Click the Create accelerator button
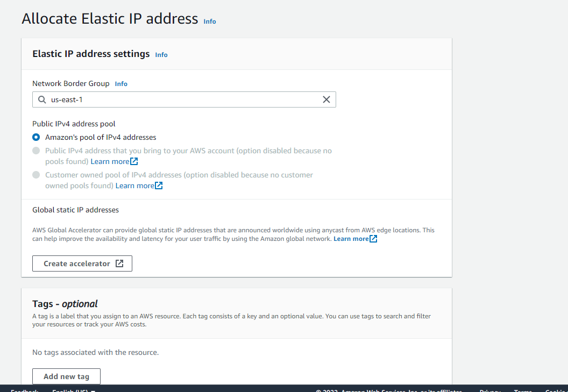Image resolution: width=568 pixels, height=392 pixels. (x=82, y=263)
